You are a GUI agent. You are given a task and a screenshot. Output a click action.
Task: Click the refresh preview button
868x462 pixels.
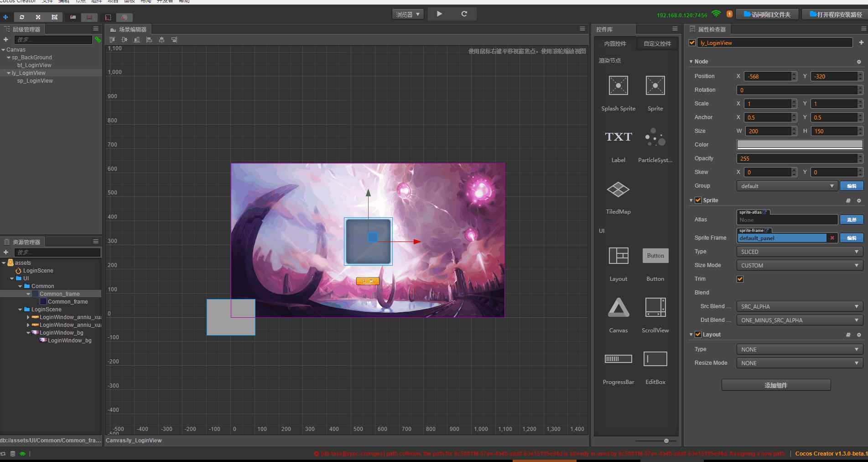click(464, 14)
